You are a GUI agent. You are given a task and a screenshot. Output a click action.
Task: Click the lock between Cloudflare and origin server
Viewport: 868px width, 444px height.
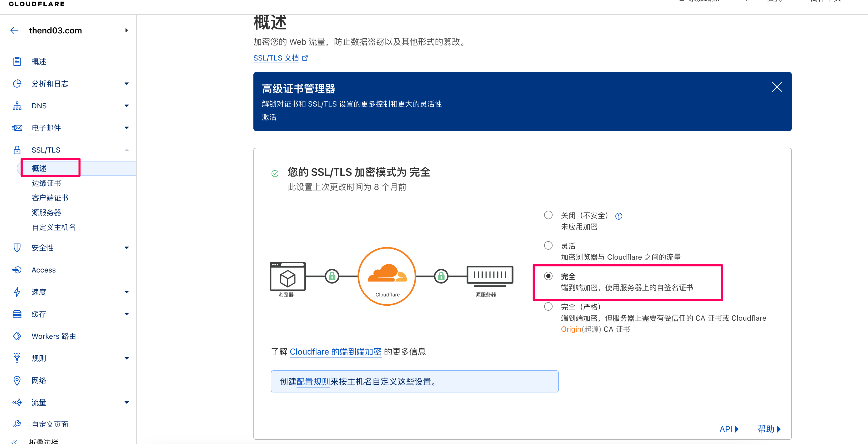441,276
